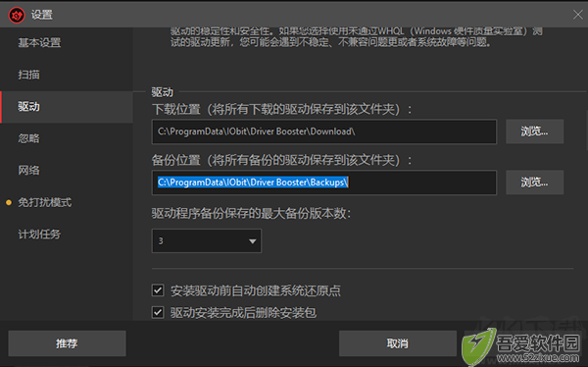Toggle 安装驱动前自动创建系统还原点 checkbox
The width and height of the screenshot is (588, 367).
[x=158, y=290]
